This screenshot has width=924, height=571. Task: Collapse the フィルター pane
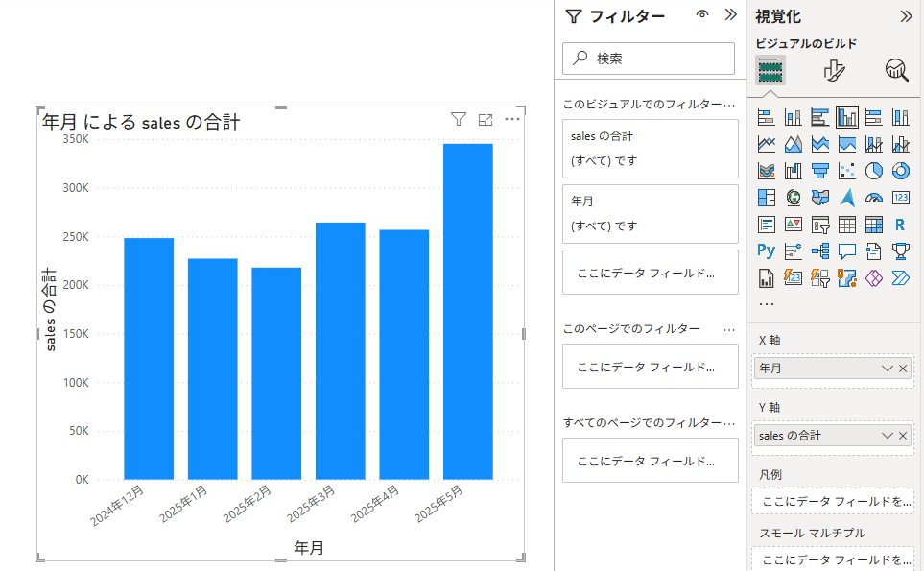[731, 14]
